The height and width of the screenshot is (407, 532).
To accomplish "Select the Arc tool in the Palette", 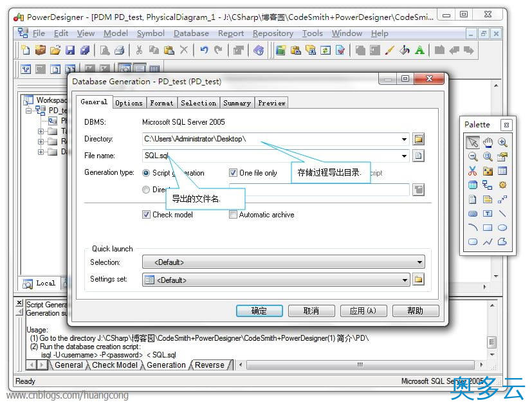I will point(473,228).
